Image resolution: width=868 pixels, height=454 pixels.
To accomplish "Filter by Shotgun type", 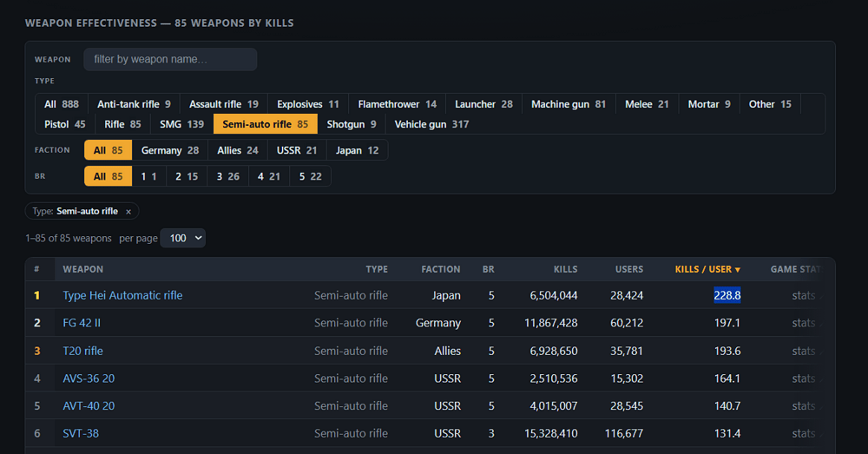I will [x=352, y=124].
